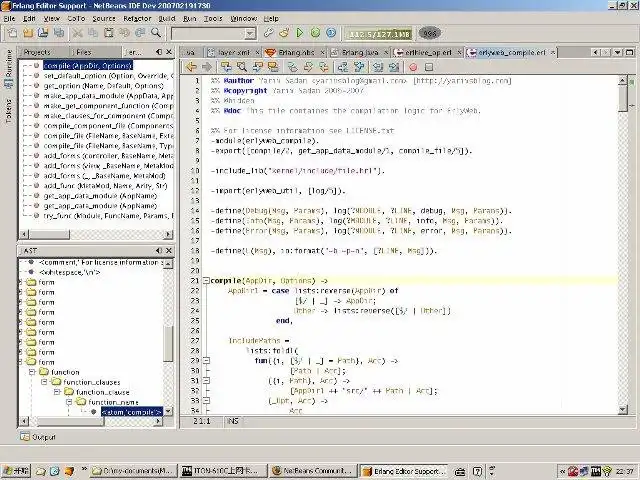
Task: Click the Shift Line Right icon
Action: [394, 67]
